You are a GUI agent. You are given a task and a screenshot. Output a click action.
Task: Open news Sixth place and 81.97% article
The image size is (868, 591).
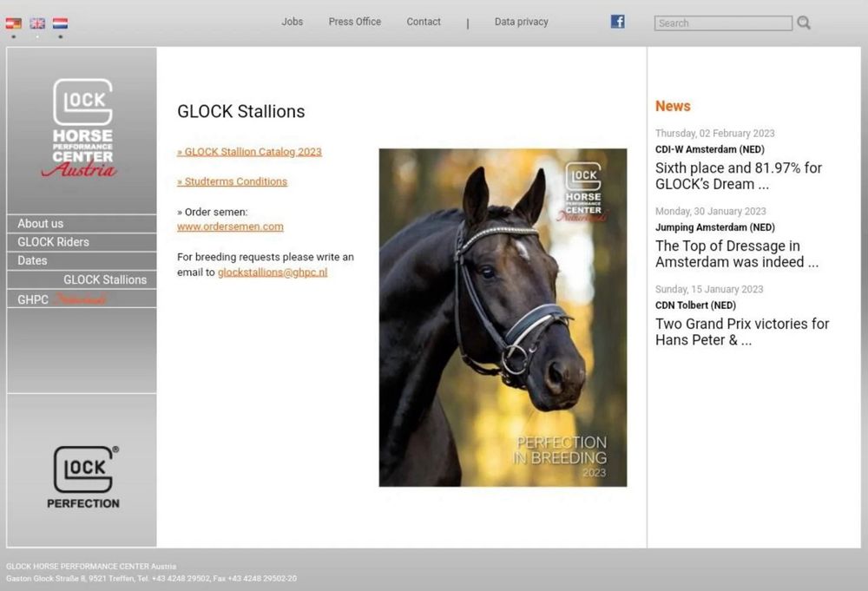pyautogui.click(x=739, y=176)
